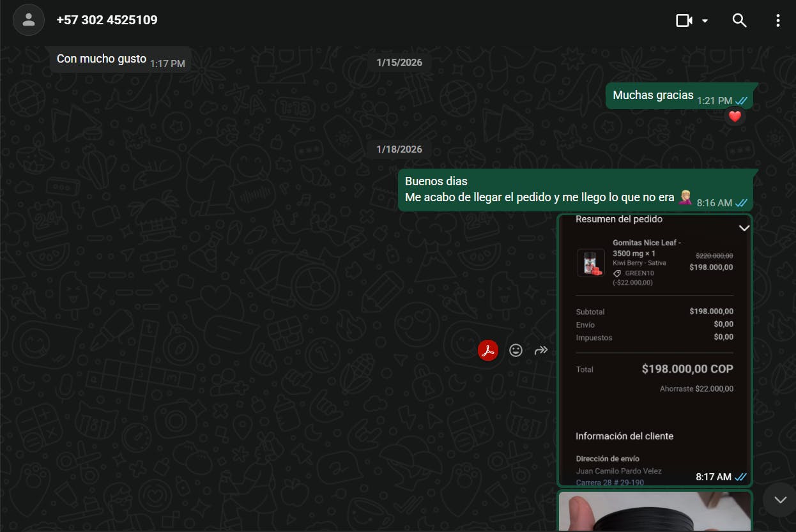React with emoji to the order image
796x532 pixels.
[516, 350]
